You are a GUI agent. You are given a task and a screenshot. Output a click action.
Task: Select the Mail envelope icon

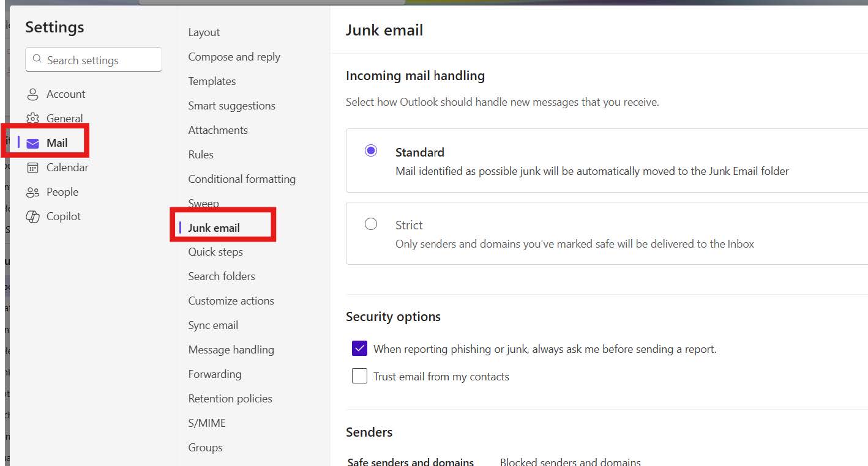click(x=32, y=142)
